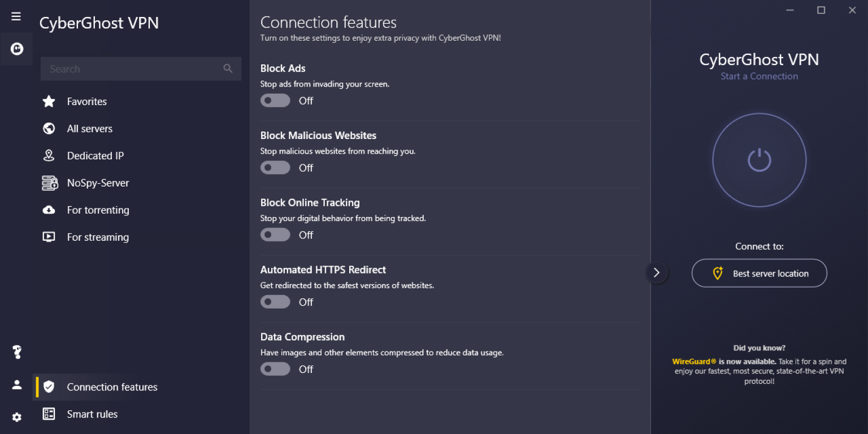Open settings via the gear icon
This screenshot has width=868, height=434.
pyautogui.click(x=16, y=417)
